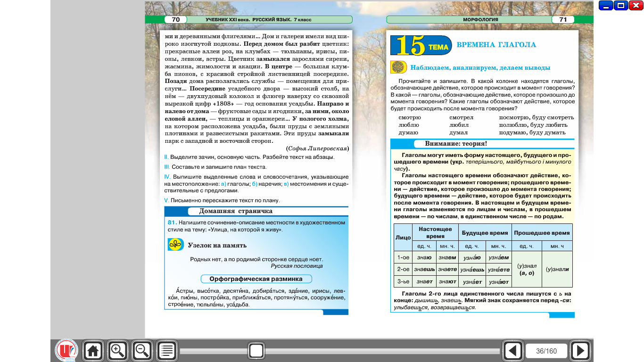Click the page slider handle

coord(256,351)
